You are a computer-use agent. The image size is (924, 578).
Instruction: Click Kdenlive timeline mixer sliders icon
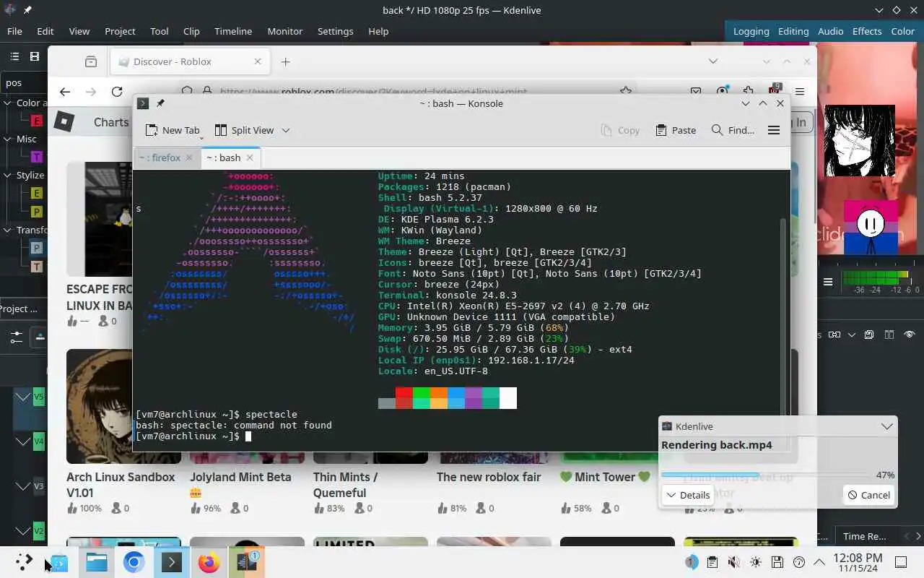click(x=16, y=337)
